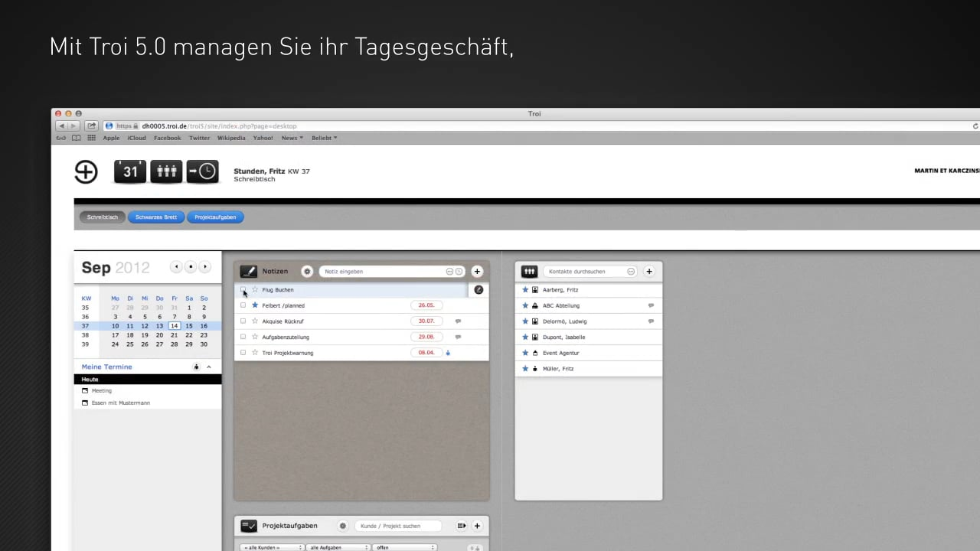
Task: Open contact Dupont, Isabelle
Action: pyautogui.click(x=563, y=337)
